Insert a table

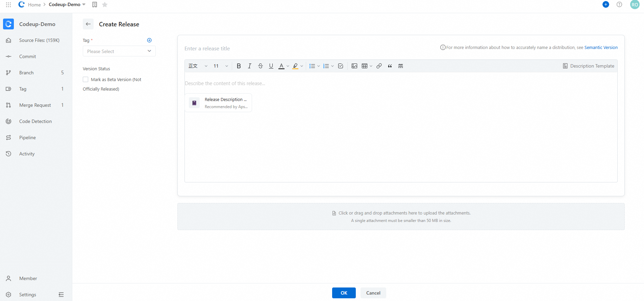click(365, 66)
